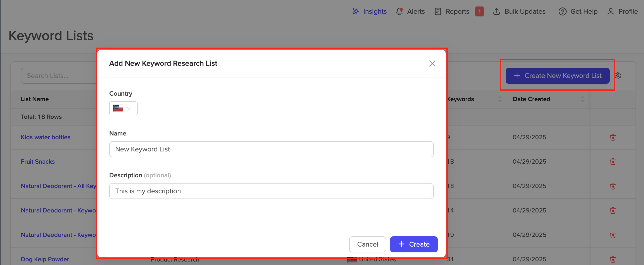Click the Keyword Lists page heading

[51, 36]
